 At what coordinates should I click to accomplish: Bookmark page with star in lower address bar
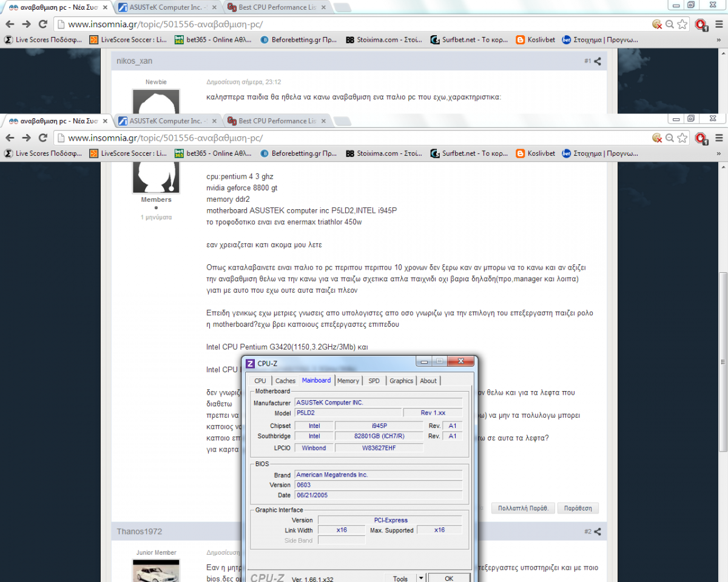point(682,138)
